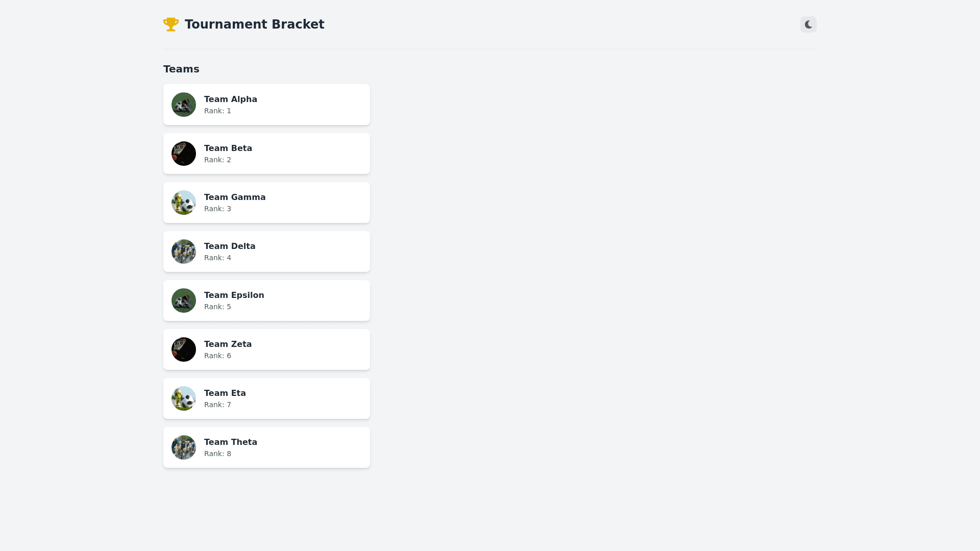The image size is (980, 551).
Task: Toggle dark mode with moon icon
Action: (808, 24)
